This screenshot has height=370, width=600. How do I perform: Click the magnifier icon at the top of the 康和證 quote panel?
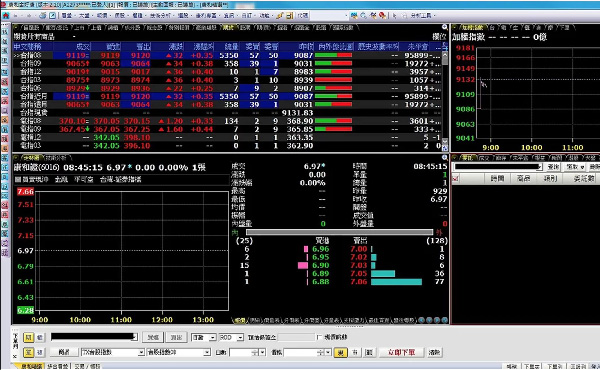point(444,157)
